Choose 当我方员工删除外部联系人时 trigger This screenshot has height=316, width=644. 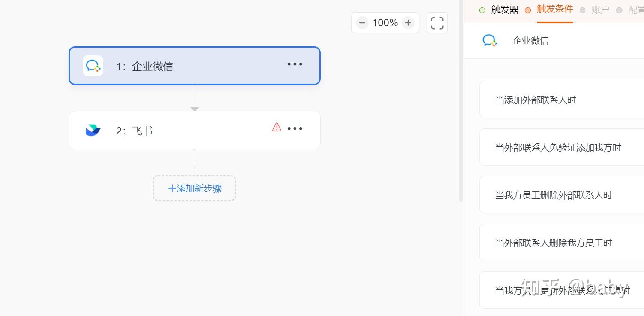pos(562,195)
